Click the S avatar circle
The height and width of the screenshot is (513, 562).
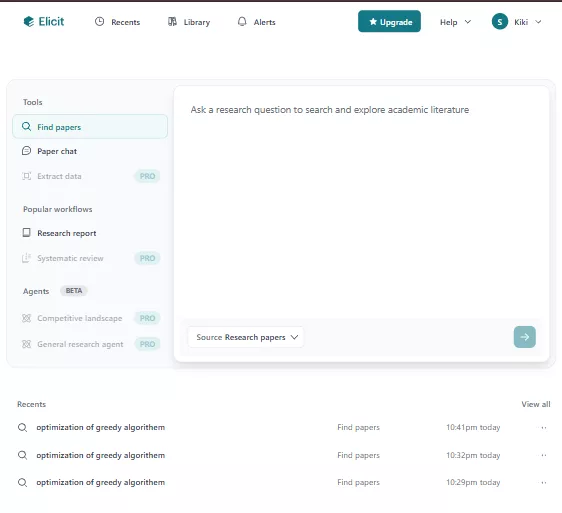[500, 22]
